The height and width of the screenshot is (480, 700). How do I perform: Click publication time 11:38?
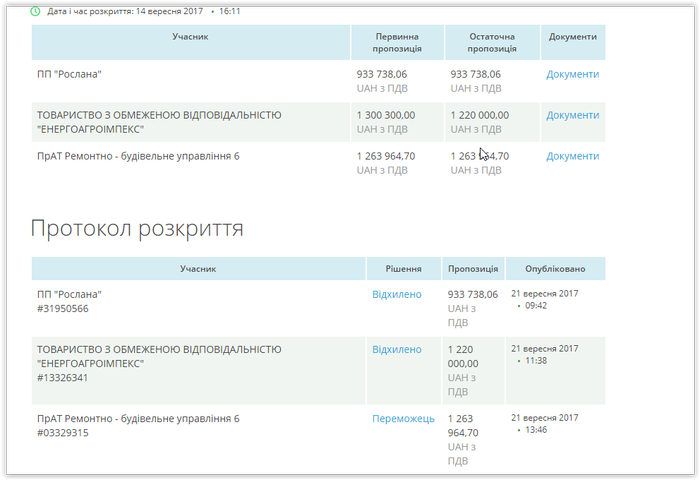pos(536,360)
